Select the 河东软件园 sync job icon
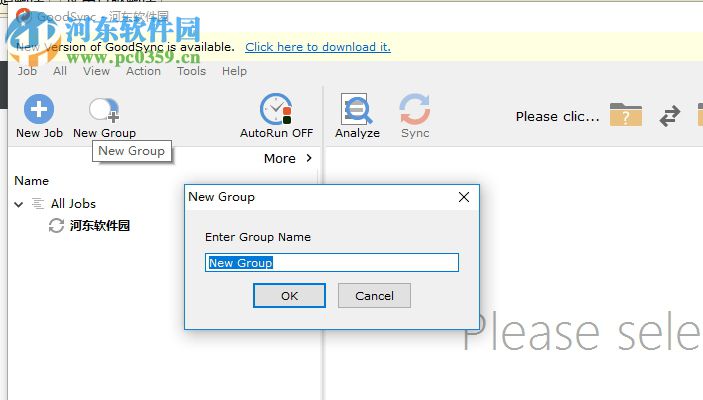 click(56, 225)
